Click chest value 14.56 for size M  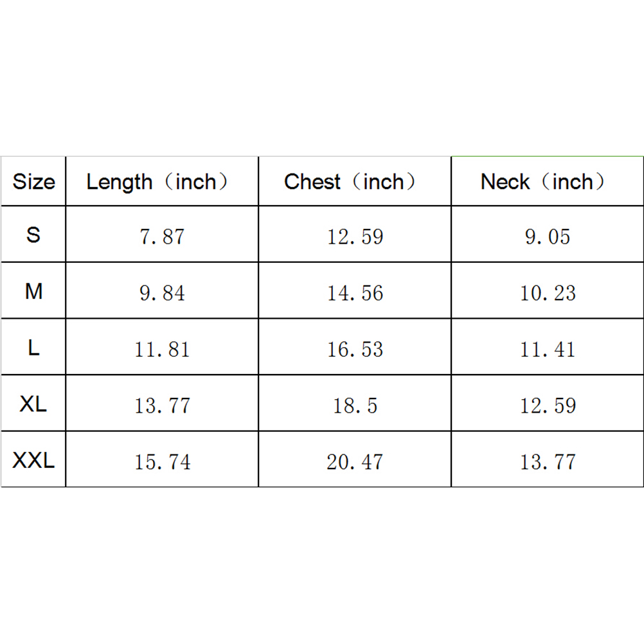(x=355, y=293)
